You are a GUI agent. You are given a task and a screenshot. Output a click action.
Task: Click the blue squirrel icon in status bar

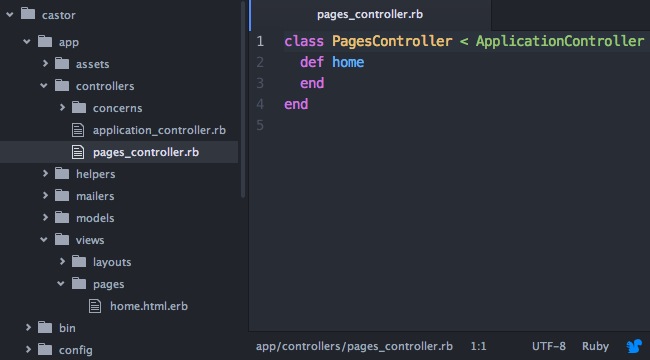(x=634, y=346)
